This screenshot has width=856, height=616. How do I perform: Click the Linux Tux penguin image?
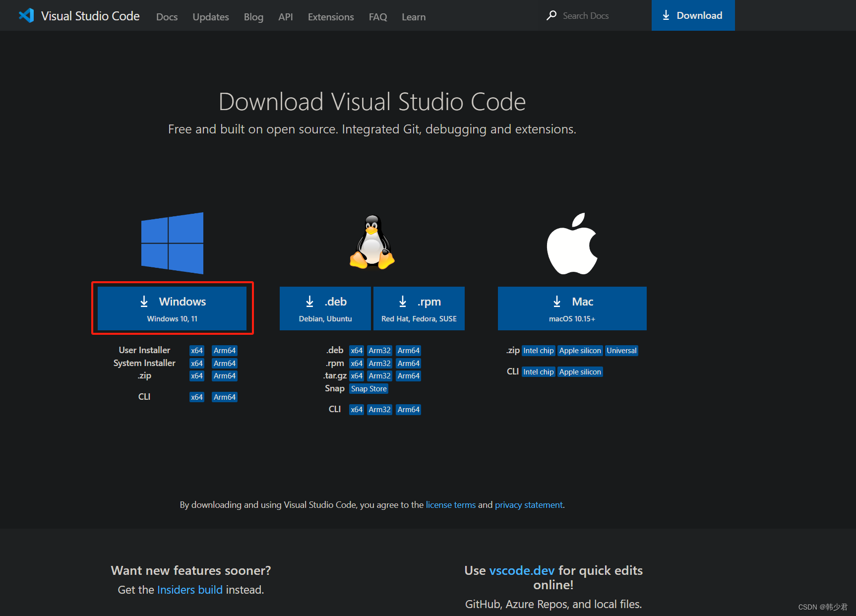372,242
